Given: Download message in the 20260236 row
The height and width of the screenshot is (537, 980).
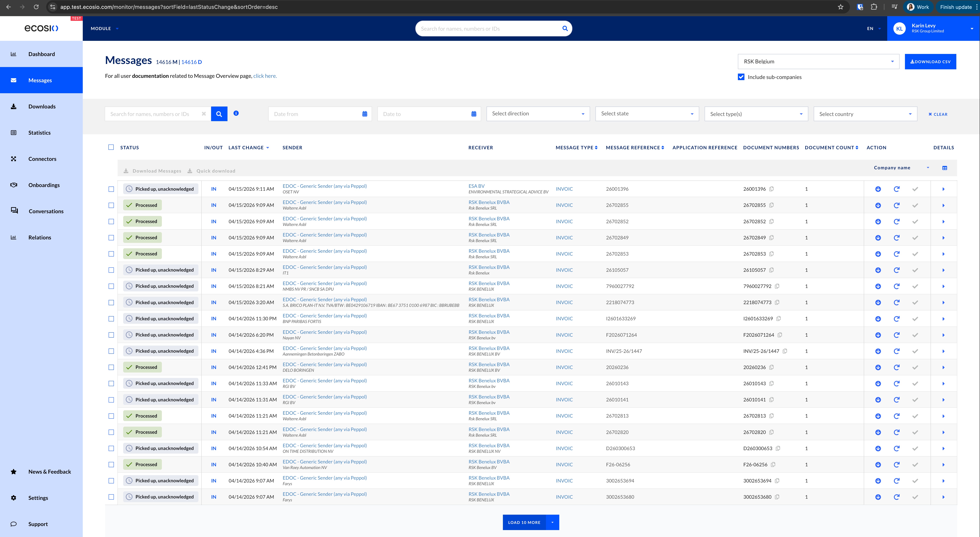Looking at the screenshot, I should pyautogui.click(x=878, y=368).
